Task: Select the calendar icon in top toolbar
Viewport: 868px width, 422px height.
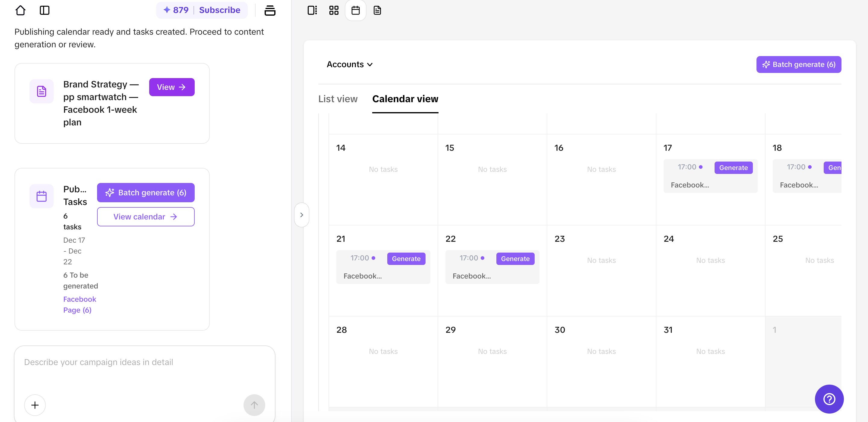Action: click(355, 11)
